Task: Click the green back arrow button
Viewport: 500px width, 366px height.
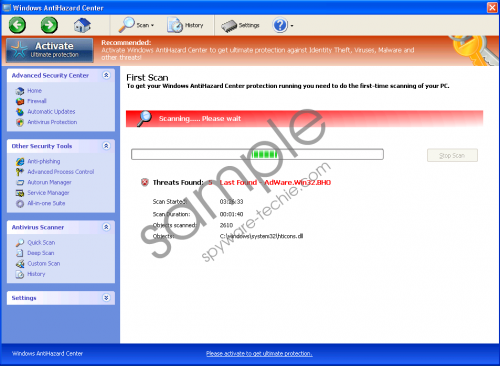Action: 17,25
